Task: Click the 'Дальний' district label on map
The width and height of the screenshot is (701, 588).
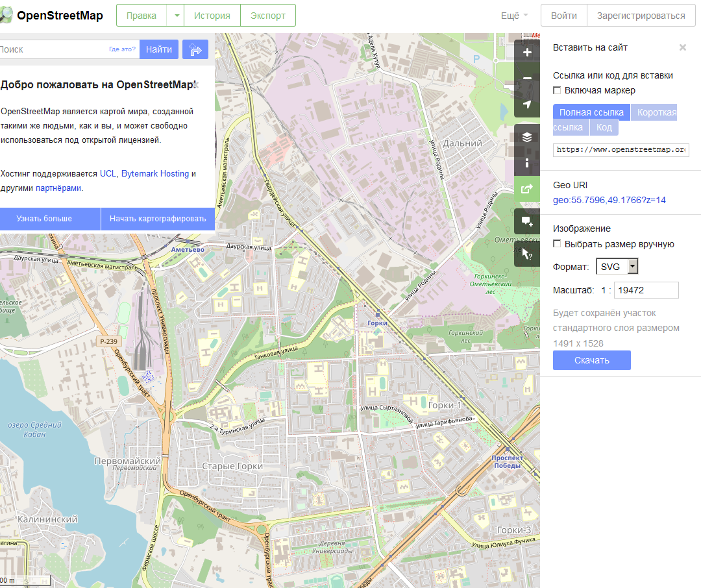Action: [x=462, y=143]
